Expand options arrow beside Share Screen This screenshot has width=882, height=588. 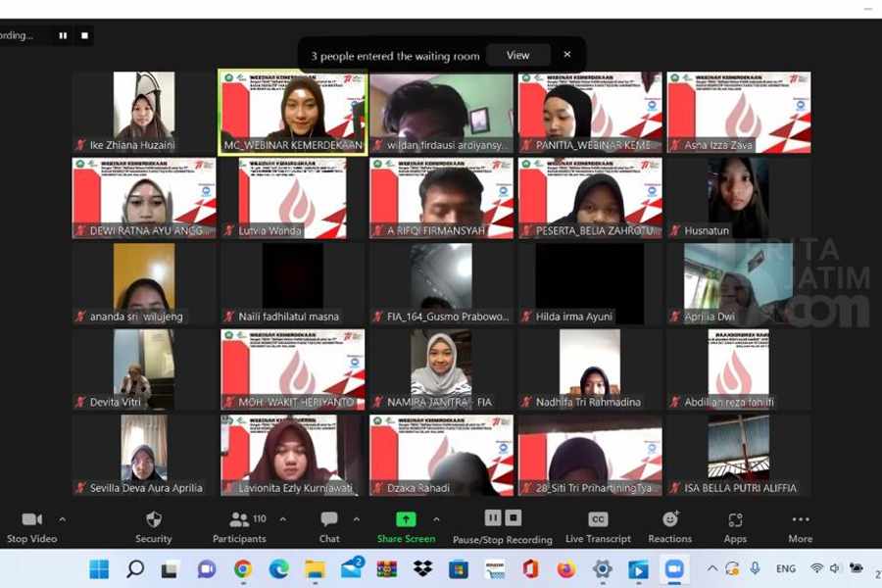tap(436, 519)
